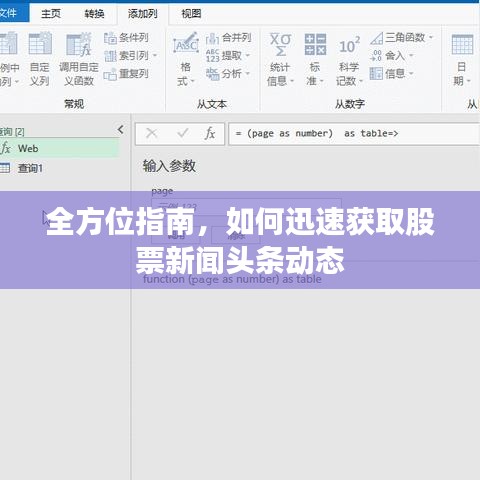This screenshot has width=480, height=480.
Task: Click the 重复列 duplicate column button
Action: [x=126, y=74]
